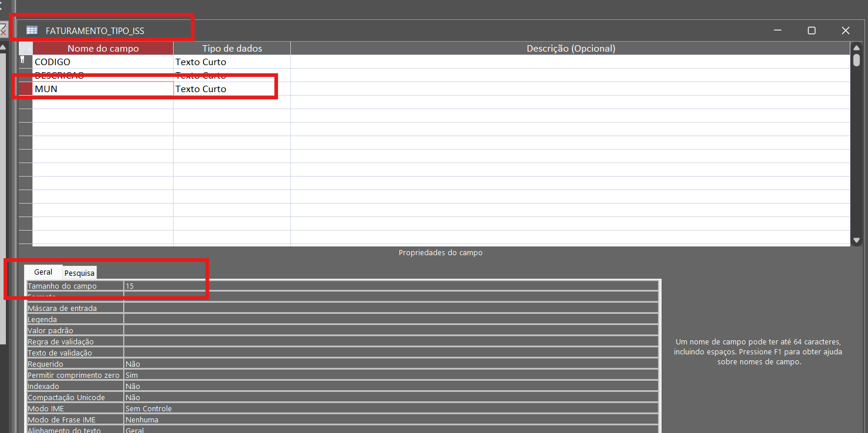Minimize the FATURAMENTO_TIPO_ISS design window
868x433 pixels.
[x=778, y=31]
